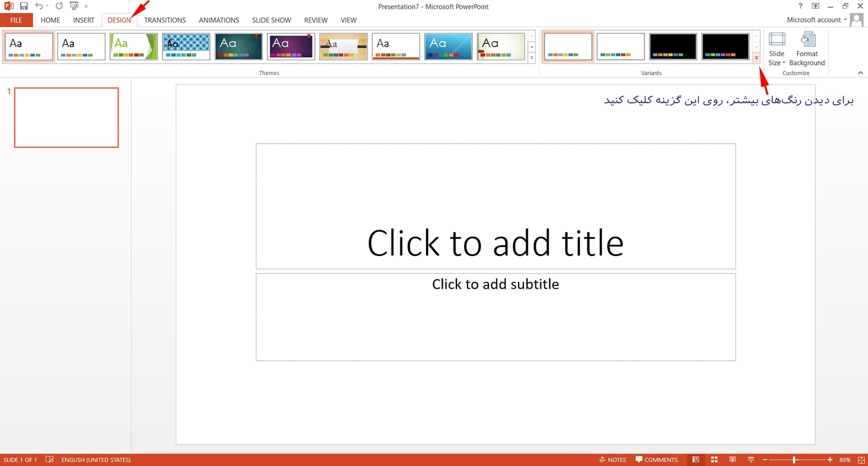Click the PowerPoint application icon

(x=9, y=6)
